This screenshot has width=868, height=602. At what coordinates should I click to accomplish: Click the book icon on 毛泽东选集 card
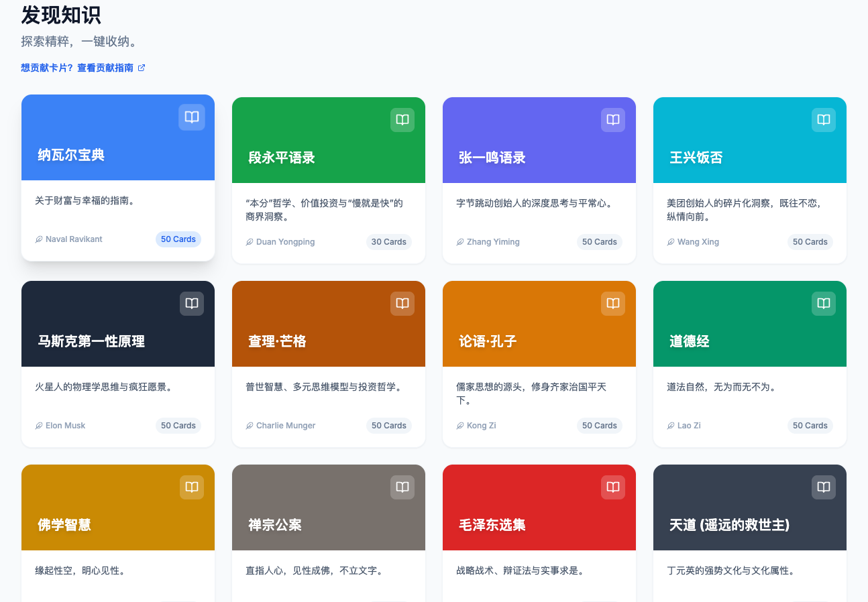[613, 487]
